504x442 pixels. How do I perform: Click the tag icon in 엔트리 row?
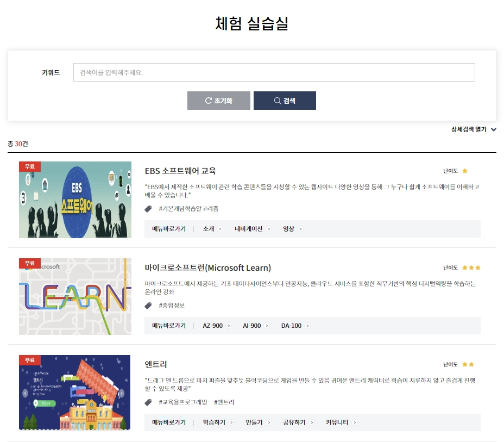[x=148, y=402]
